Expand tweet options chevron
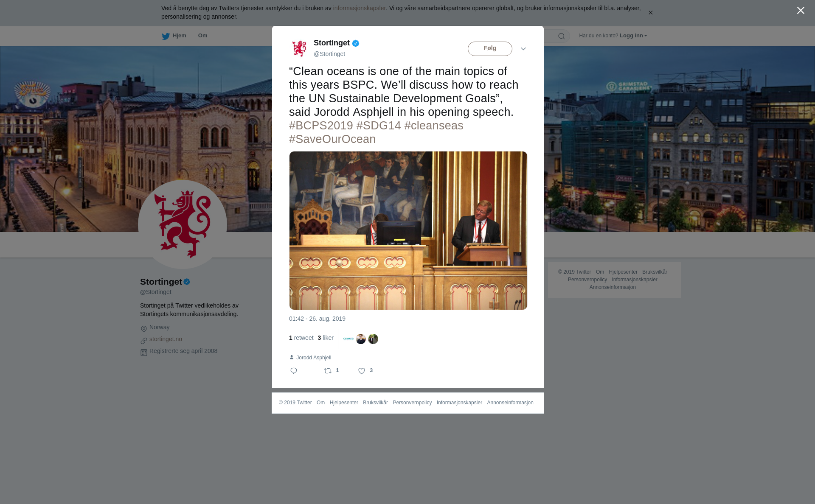815x504 pixels. 523,49
